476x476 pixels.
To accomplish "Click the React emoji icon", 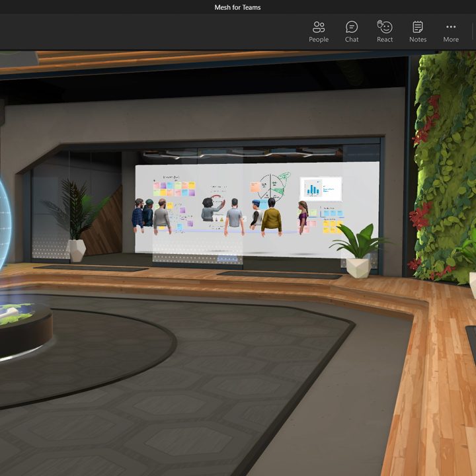I will click(385, 31).
